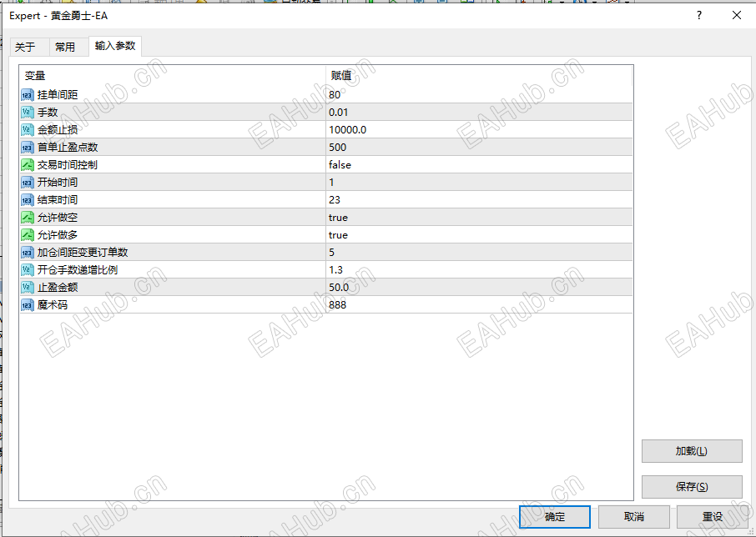
Task: Cancel the dialog with 取消
Action: pos(633,517)
